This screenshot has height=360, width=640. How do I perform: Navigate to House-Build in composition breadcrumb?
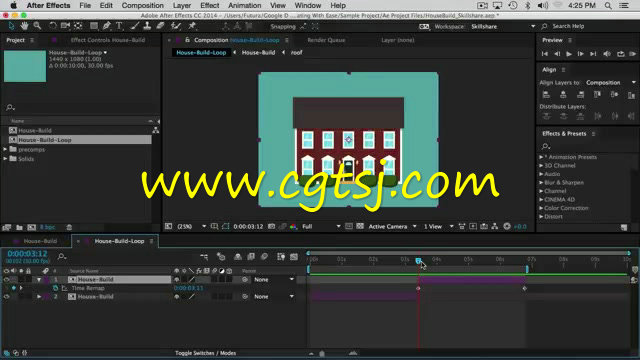coord(258,53)
